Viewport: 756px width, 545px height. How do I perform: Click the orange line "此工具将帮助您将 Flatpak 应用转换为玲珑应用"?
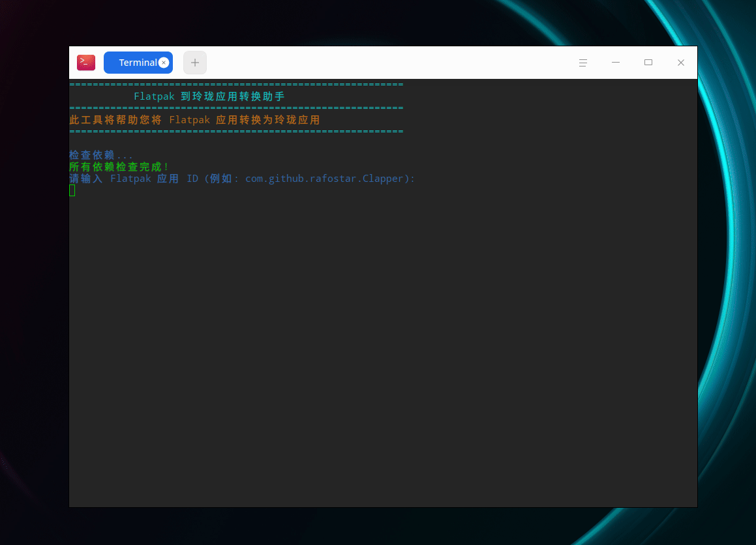(194, 120)
